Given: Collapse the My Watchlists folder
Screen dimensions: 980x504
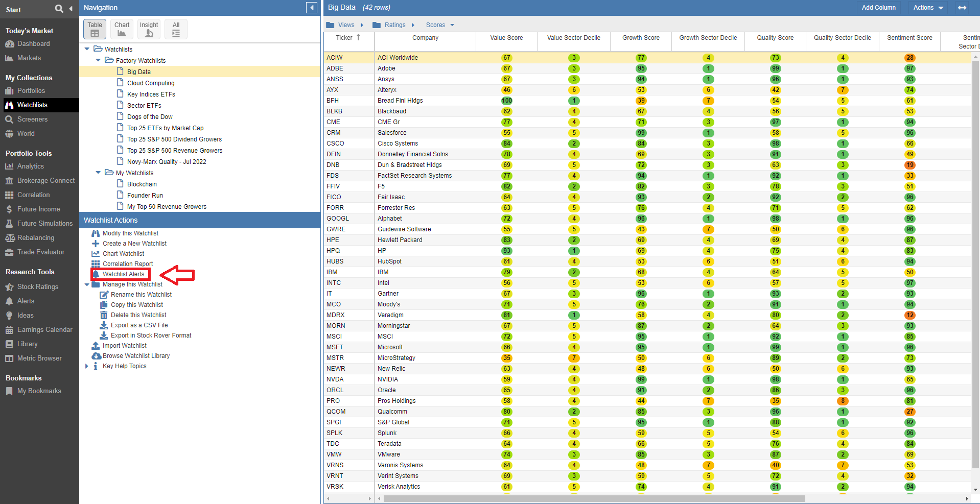Looking at the screenshot, I should [98, 173].
